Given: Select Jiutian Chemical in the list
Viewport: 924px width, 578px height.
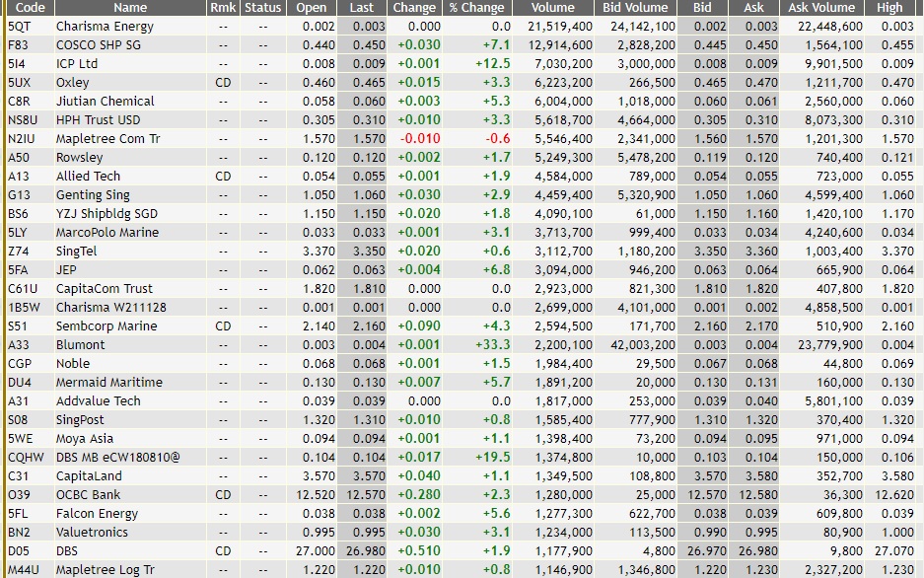Looking at the screenshot, I should pyautogui.click(x=105, y=102).
